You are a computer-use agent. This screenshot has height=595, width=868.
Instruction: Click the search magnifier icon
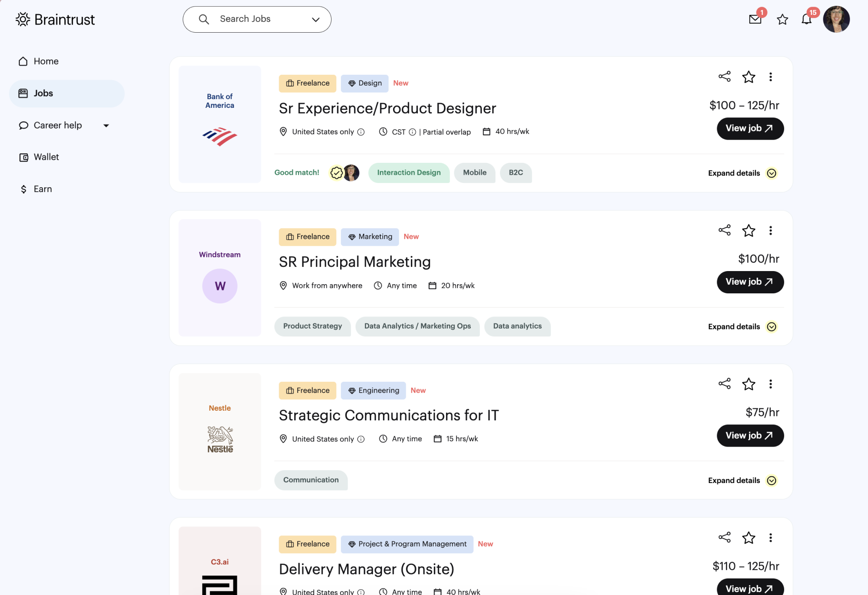tap(203, 19)
